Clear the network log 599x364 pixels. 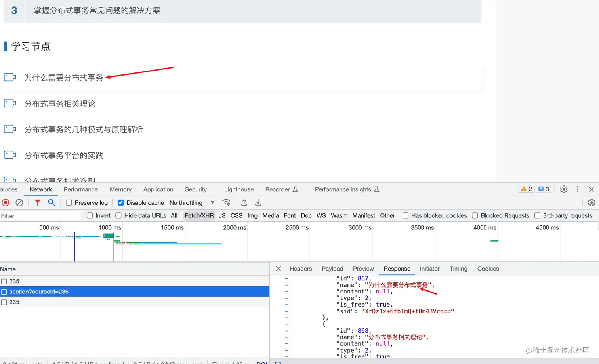click(19, 202)
